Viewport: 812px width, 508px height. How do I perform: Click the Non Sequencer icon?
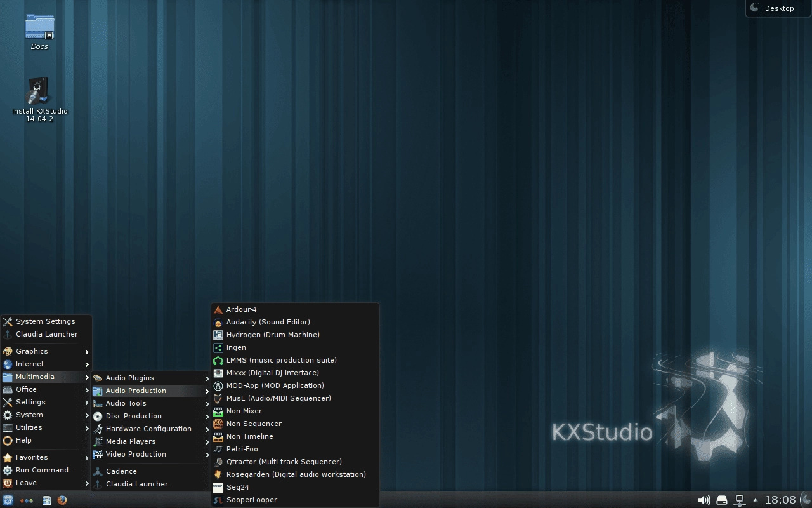(x=218, y=424)
